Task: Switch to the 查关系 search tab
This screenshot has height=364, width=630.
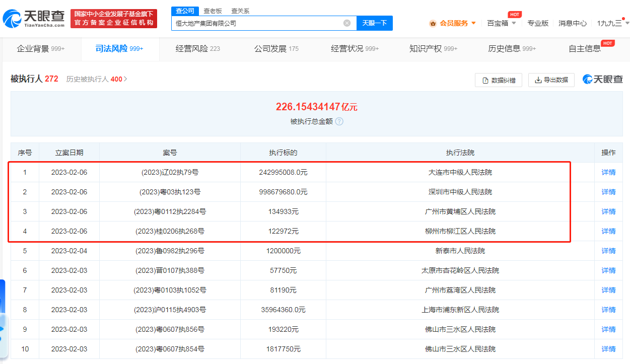Action: tap(240, 11)
